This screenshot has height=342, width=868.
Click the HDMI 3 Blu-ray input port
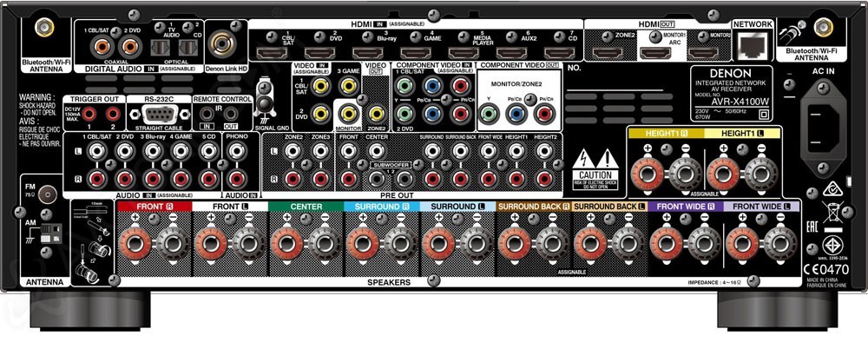pos(368,53)
